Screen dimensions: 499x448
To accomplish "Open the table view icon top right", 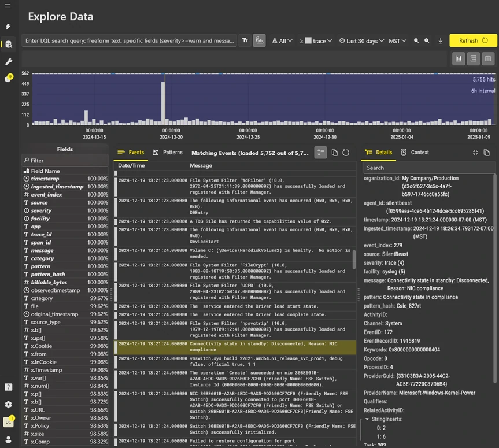I will pos(487,58).
